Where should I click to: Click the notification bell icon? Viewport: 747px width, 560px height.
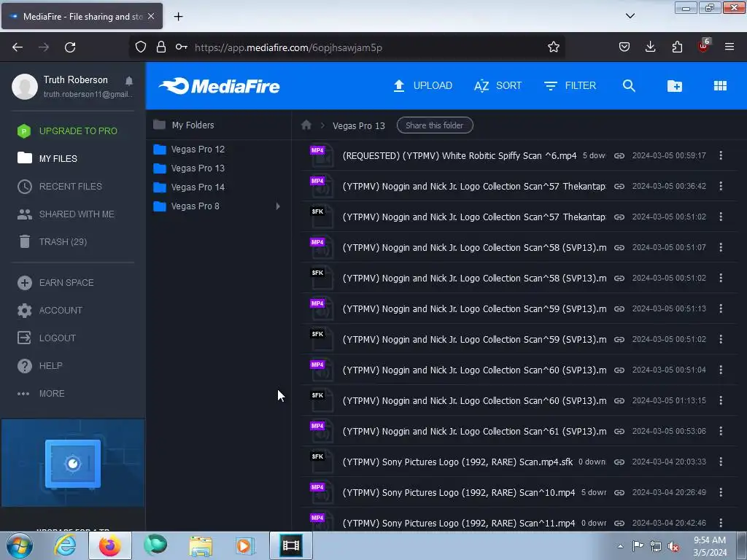pos(129,80)
